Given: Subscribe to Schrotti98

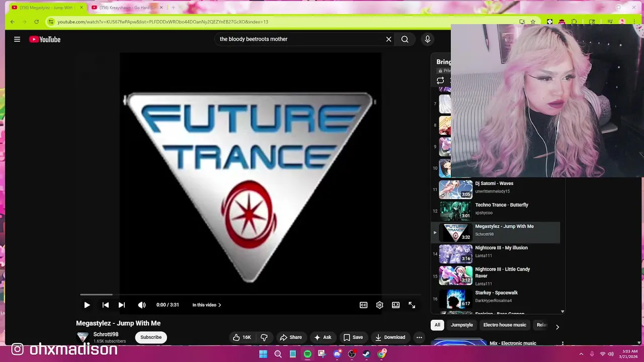Looking at the screenshot, I should click(x=151, y=337).
